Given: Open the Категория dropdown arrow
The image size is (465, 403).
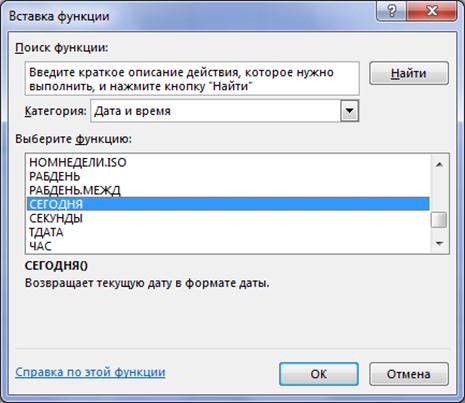Looking at the screenshot, I should pyautogui.click(x=349, y=111).
